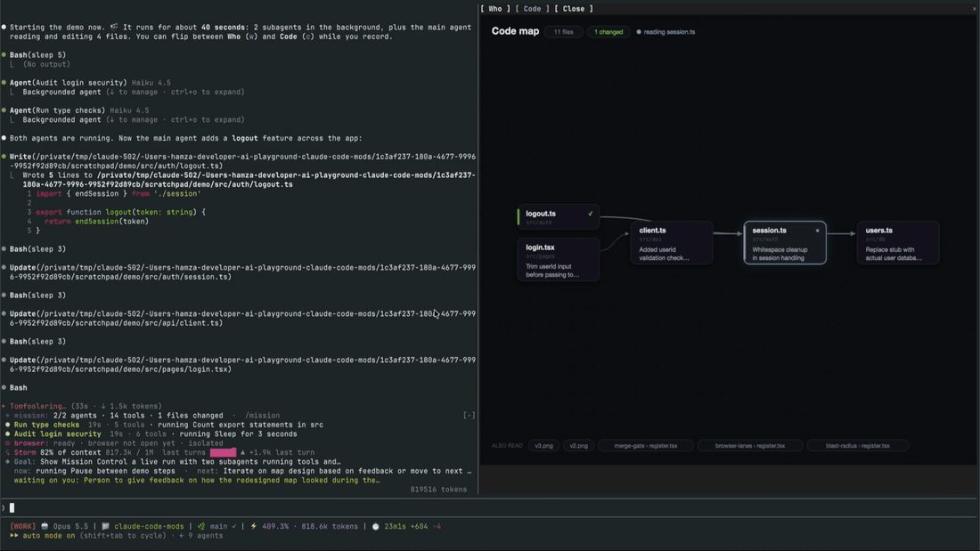Click the ALSO READ label
Screen dimensions: 980x551
click(x=507, y=445)
